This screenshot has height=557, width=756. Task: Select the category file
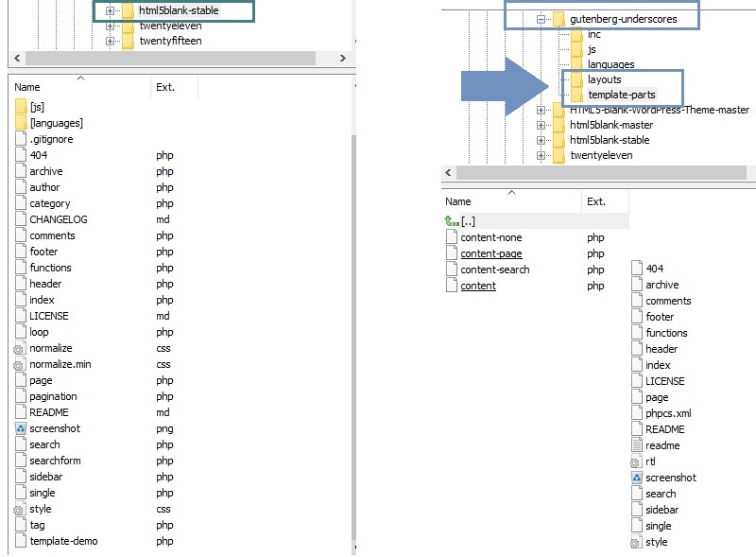[x=50, y=203]
